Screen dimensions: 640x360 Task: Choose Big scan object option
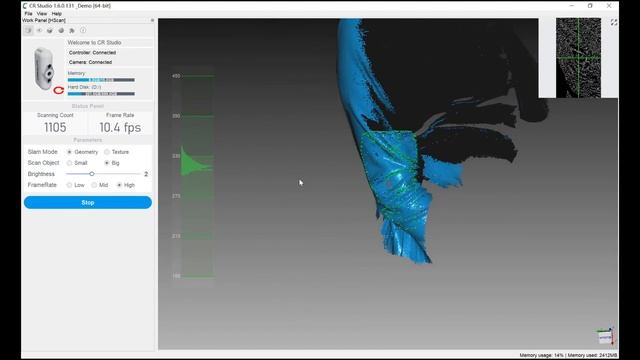[x=107, y=163]
